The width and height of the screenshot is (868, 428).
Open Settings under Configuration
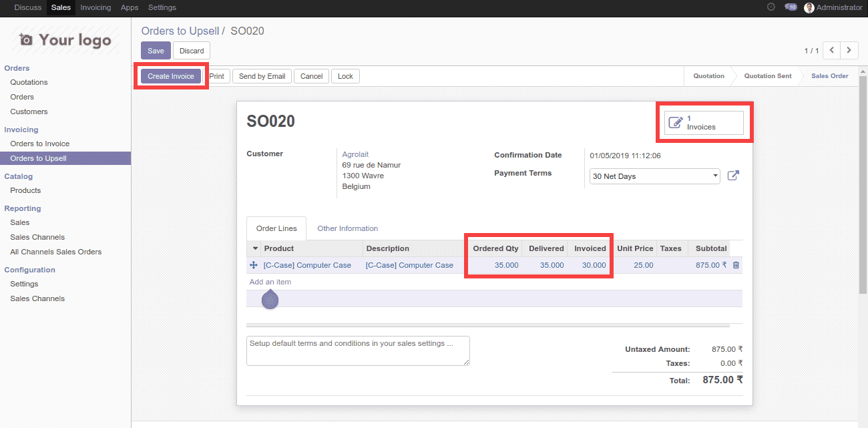point(24,284)
